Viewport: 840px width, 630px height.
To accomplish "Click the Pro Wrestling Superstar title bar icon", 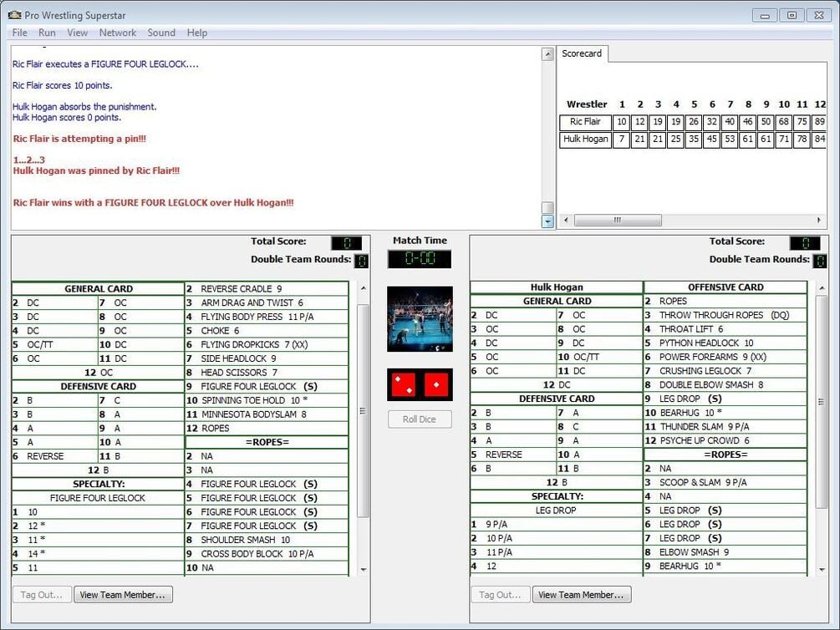I will tap(14, 15).
